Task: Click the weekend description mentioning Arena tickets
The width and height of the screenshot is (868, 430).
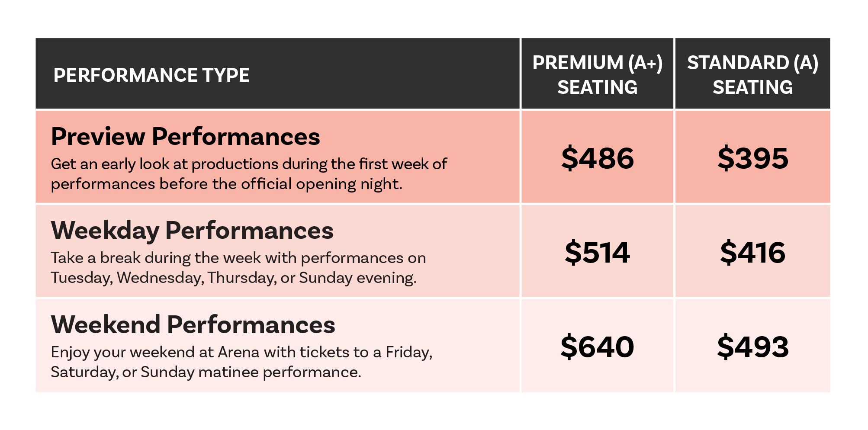Action: (241, 362)
